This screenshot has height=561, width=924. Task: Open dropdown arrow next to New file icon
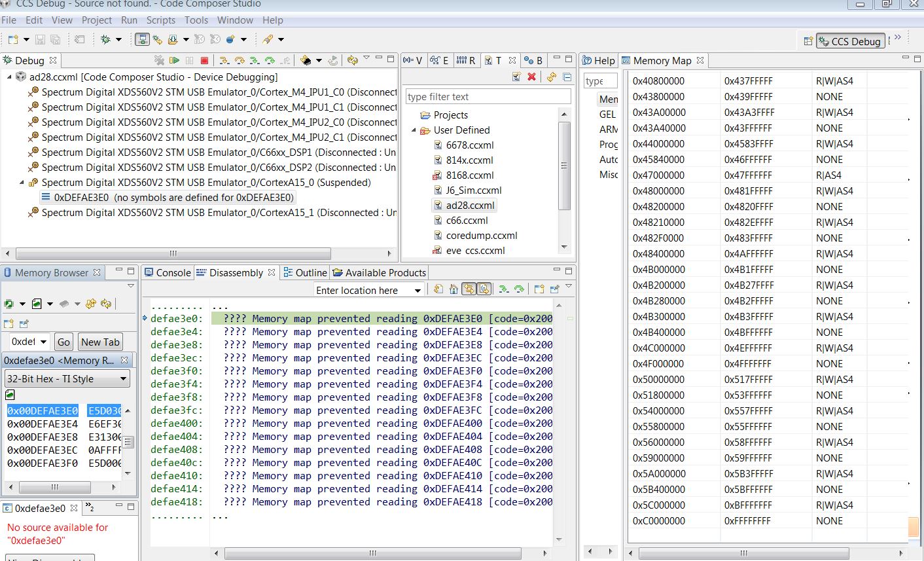(26, 40)
